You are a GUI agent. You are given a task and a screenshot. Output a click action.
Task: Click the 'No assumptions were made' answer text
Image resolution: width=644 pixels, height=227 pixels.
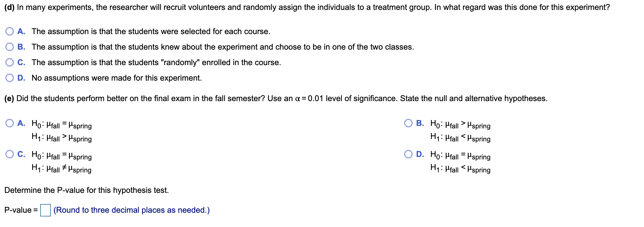click(117, 78)
